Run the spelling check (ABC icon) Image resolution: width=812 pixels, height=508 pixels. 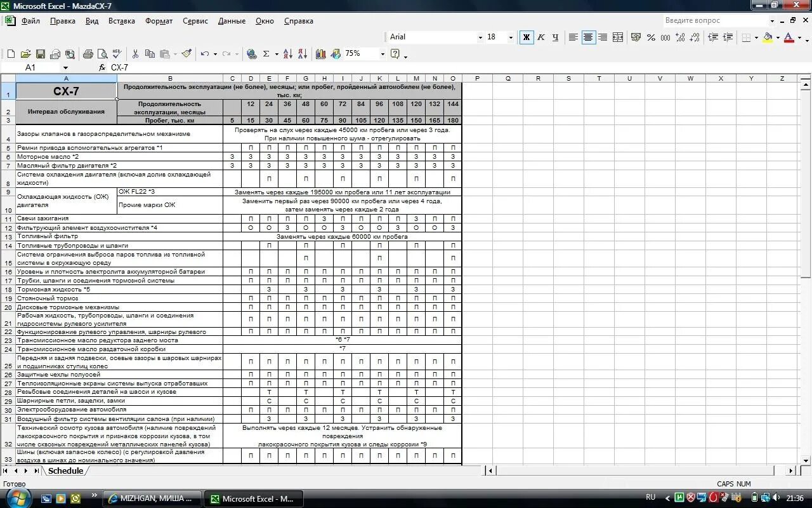117,54
